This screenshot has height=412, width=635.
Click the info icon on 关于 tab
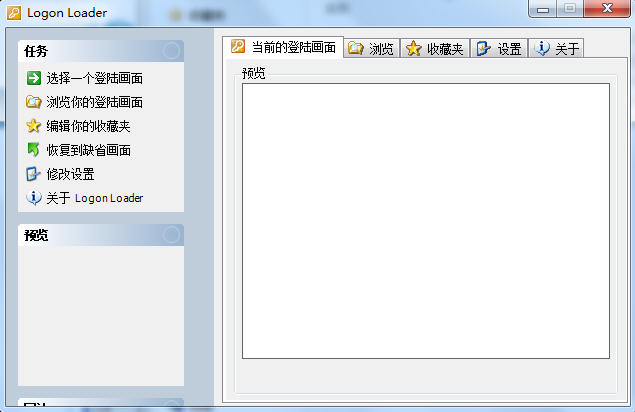click(542, 48)
